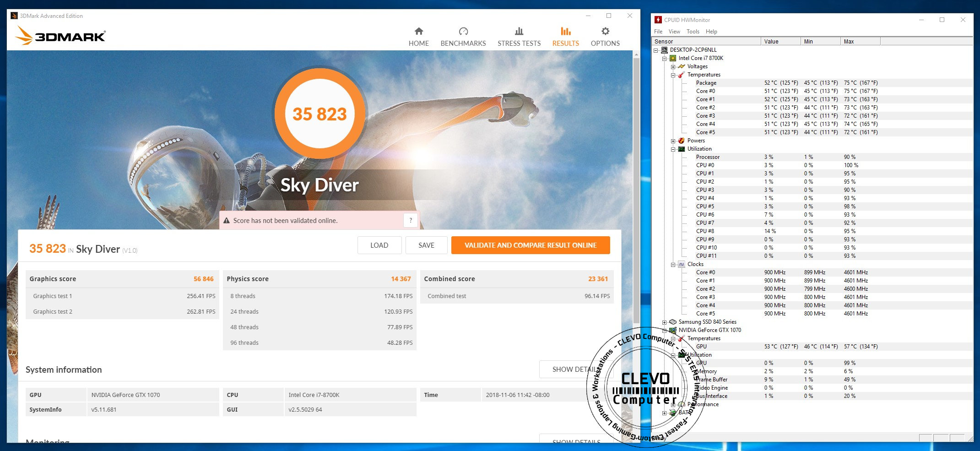Click the Value column header
Image resolution: width=980 pixels, height=451 pixels.
click(780, 41)
